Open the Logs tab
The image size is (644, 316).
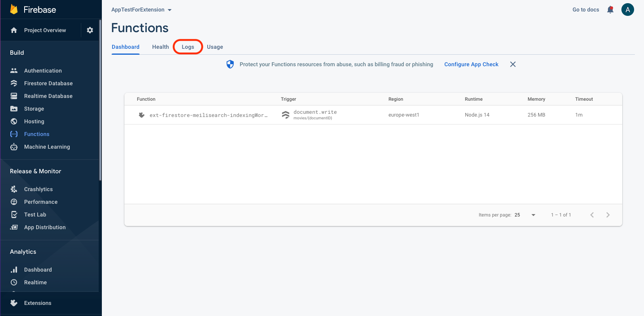pyautogui.click(x=188, y=47)
